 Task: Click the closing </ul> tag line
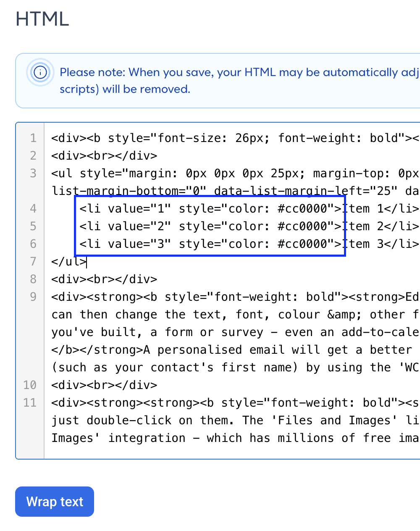[69, 262]
